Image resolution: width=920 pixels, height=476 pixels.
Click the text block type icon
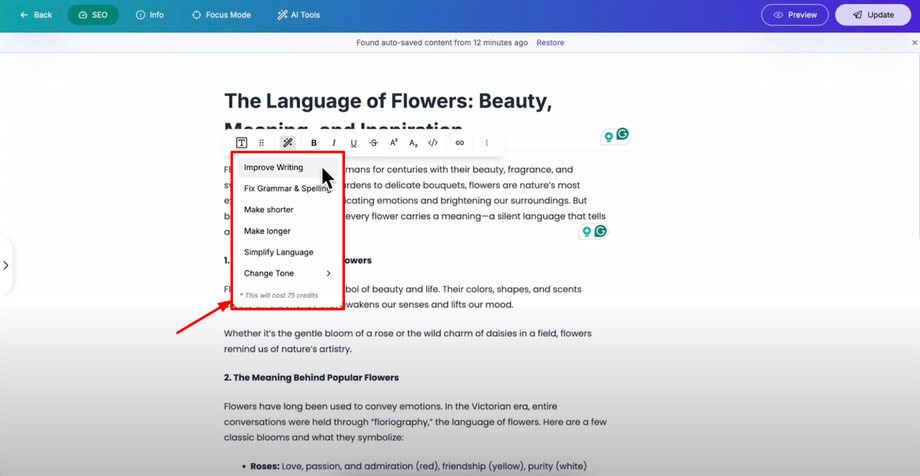[x=241, y=143]
